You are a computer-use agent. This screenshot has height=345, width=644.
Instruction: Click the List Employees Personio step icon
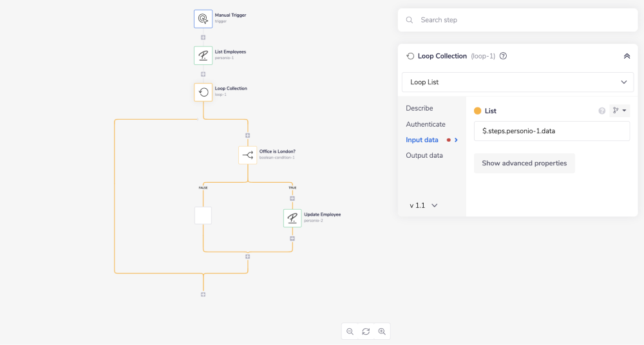[203, 55]
